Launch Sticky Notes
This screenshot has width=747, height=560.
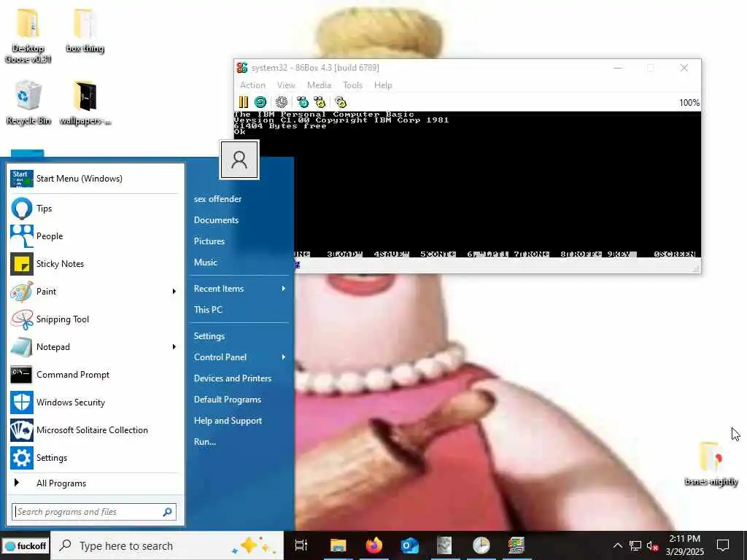click(x=94, y=264)
